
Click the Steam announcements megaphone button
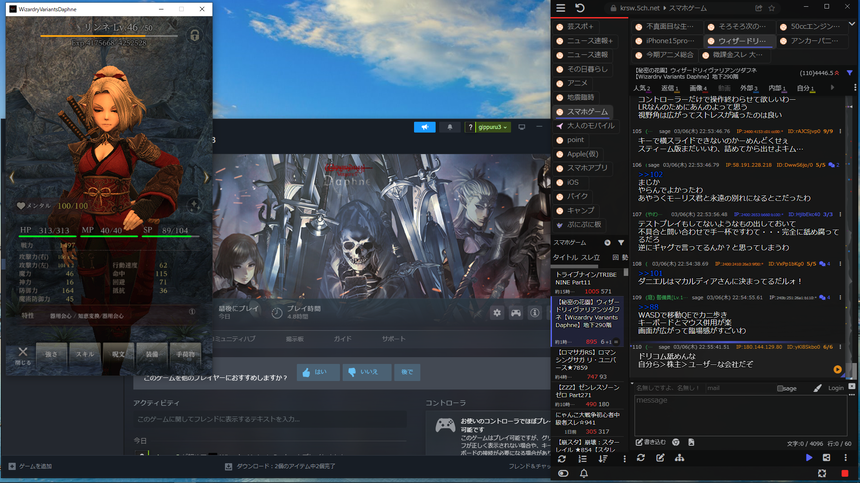point(425,127)
